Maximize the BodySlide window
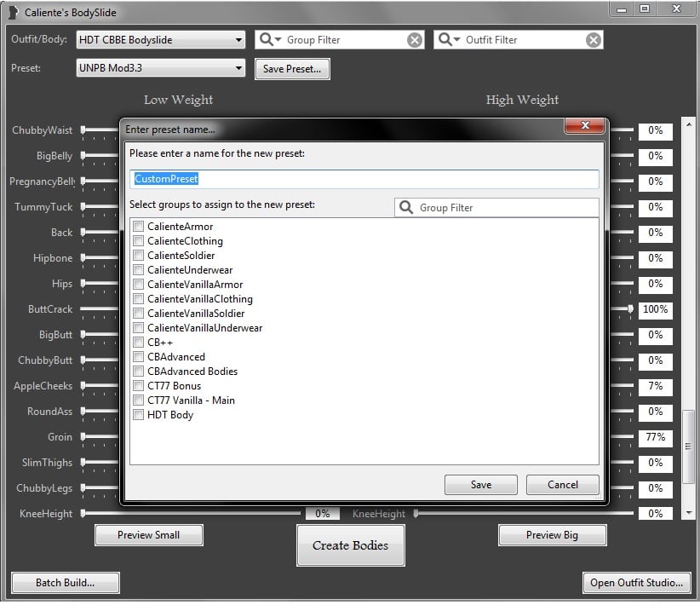700x605 pixels. [644, 9]
